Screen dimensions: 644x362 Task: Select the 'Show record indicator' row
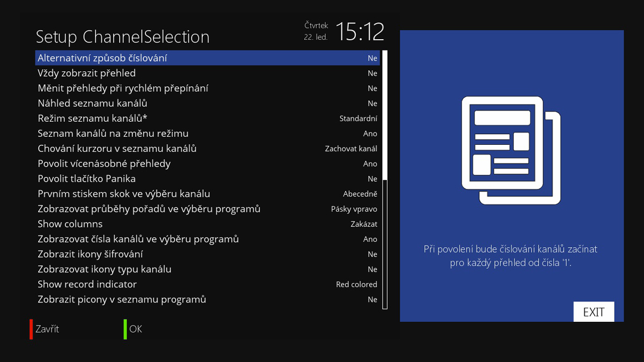coord(208,284)
